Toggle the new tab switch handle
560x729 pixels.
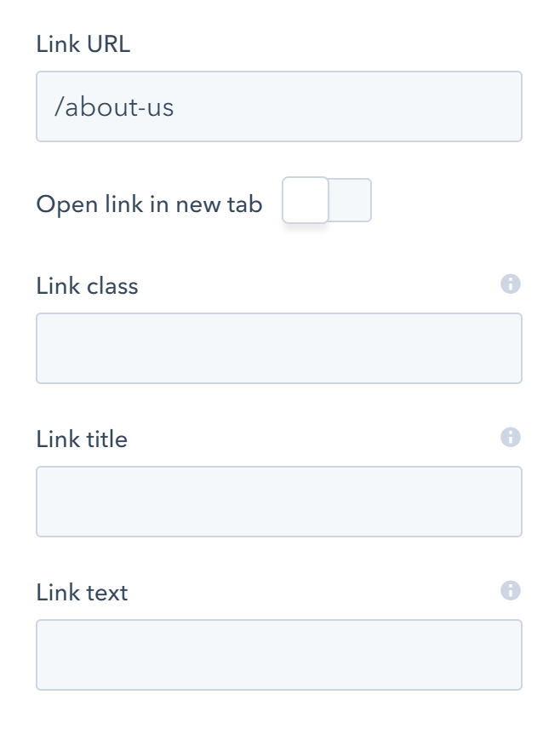(x=305, y=199)
